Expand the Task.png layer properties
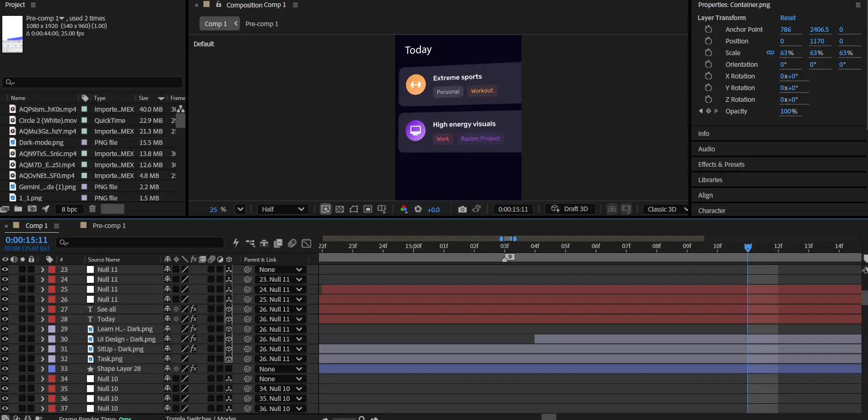Screen dimensions: 868x420 pyautogui.click(x=43, y=359)
